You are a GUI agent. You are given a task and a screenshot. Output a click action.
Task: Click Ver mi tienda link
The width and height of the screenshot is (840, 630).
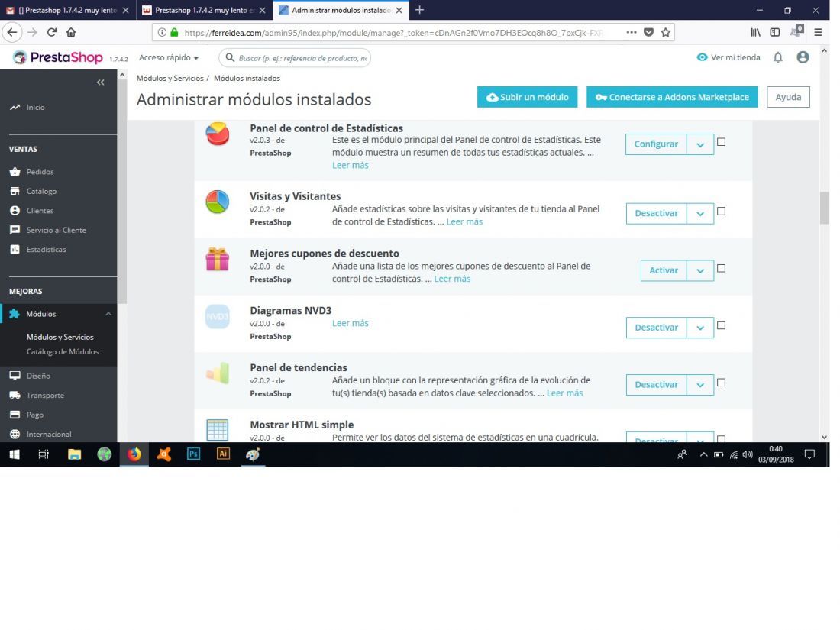click(x=729, y=57)
